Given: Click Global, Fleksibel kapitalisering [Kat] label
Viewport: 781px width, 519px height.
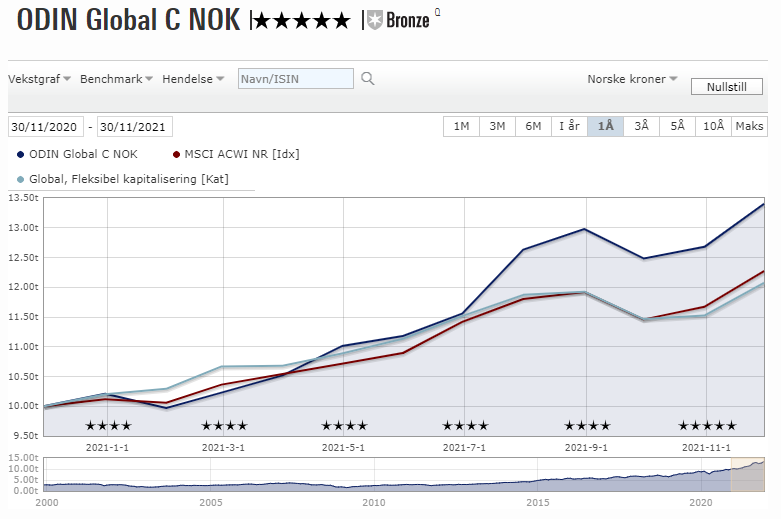Looking at the screenshot, I should pos(129,179).
